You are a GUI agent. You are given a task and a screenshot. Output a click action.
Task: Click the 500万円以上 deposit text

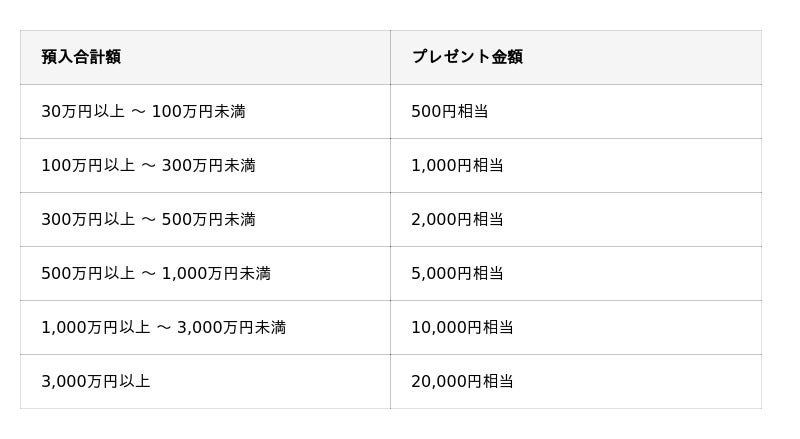(88, 274)
